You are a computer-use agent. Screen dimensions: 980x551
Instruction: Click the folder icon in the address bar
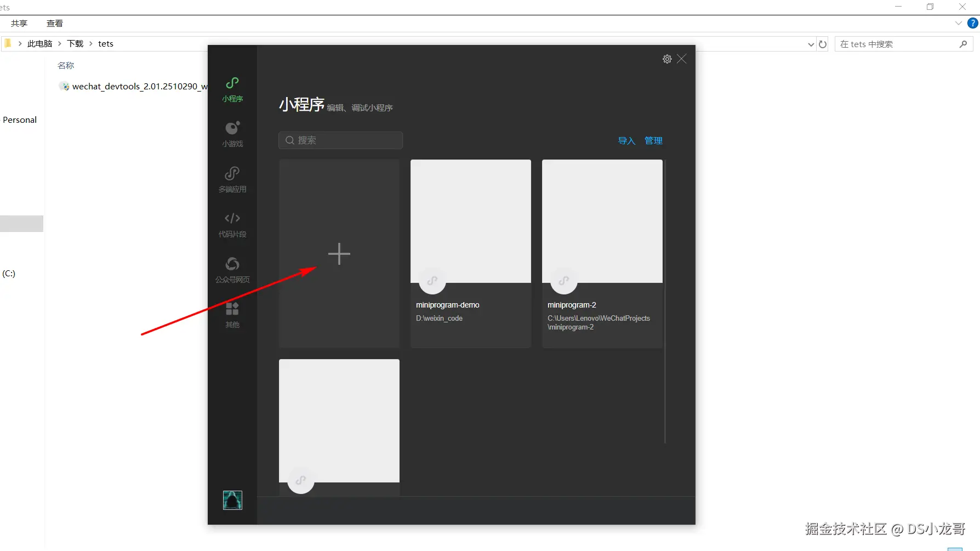click(8, 43)
